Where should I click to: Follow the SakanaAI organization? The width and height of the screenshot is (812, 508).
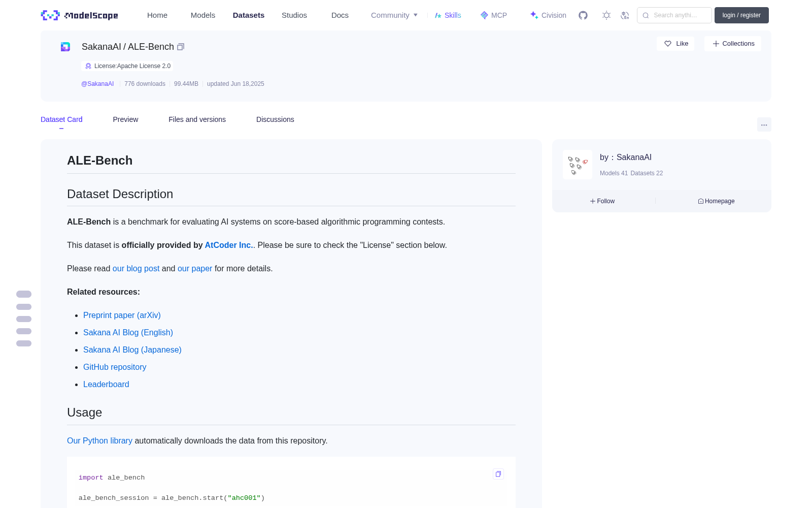[602, 201]
